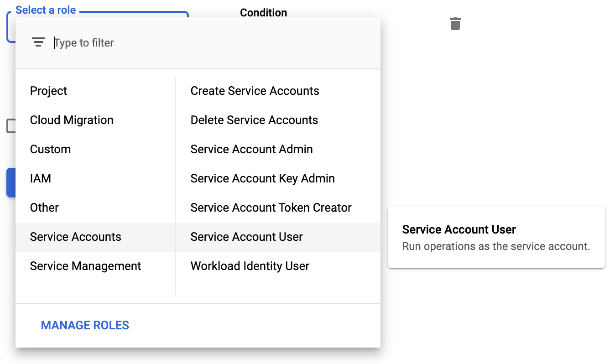615x364 pixels.
Task: Open the Service Accounts category
Action: pyautogui.click(x=75, y=237)
